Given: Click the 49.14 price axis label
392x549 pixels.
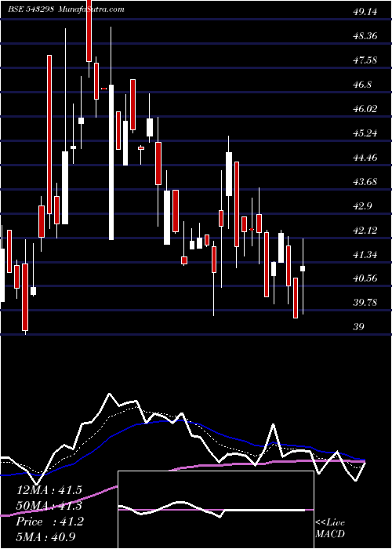Looking at the screenshot, I should 365,12.
